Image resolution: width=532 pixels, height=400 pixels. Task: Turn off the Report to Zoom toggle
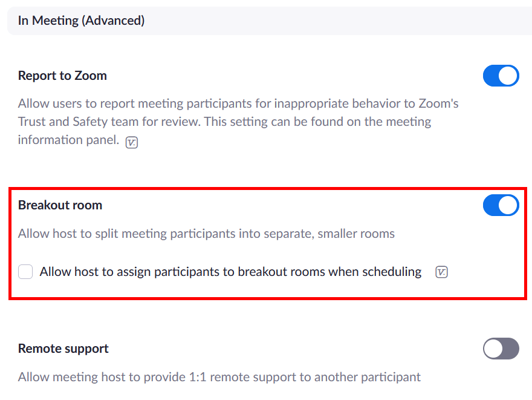click(x=501, y=76)
